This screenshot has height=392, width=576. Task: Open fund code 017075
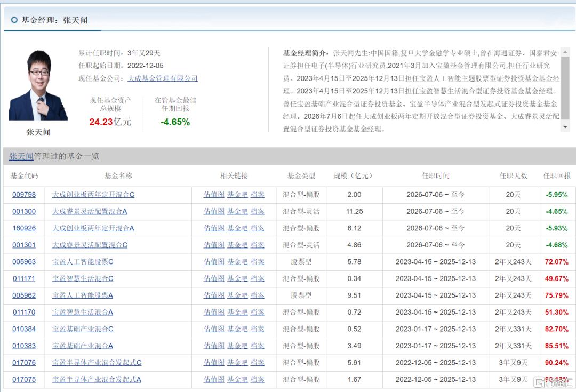24,380
